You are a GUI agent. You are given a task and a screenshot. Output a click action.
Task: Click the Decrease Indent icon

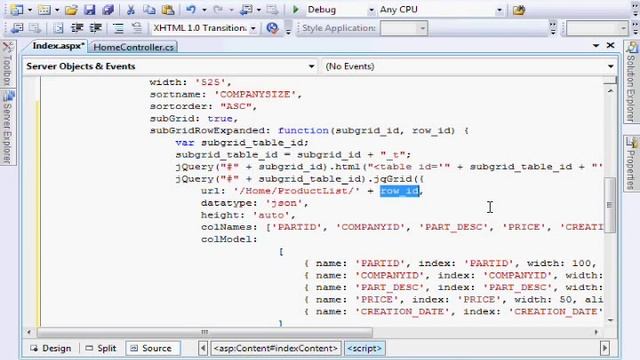coord(77,28)
